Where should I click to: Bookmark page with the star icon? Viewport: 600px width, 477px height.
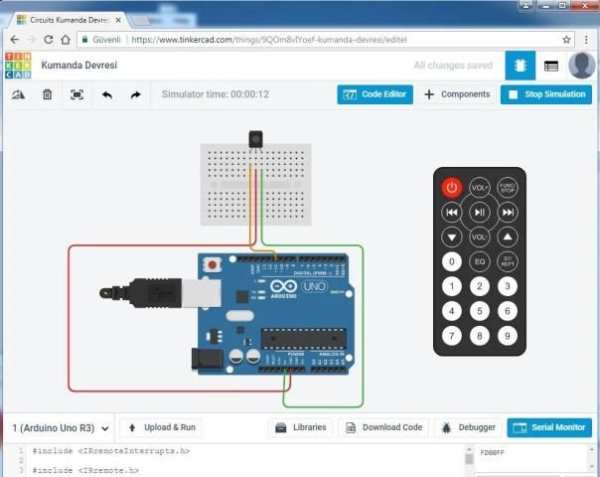[x=566, y=39]
